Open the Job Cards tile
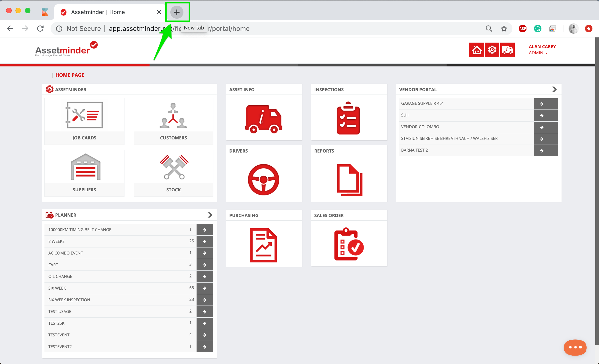Screen dimensions: 599x364 coord(84,121)
